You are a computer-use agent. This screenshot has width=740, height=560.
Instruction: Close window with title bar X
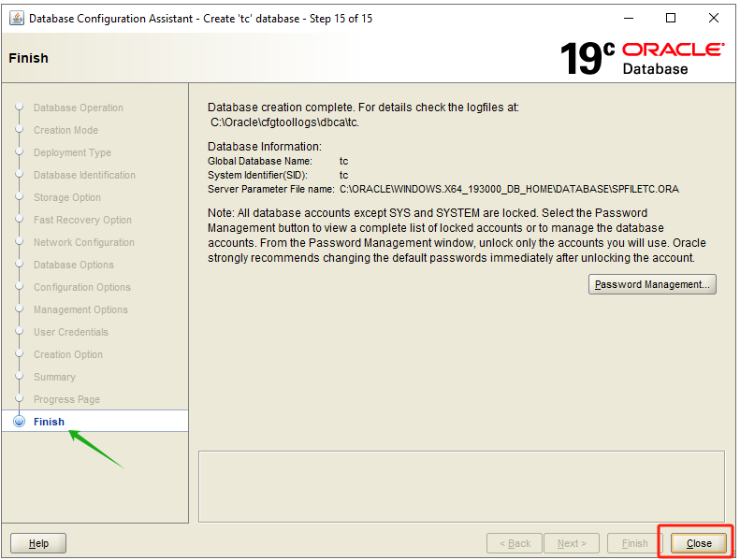[x=714, y=19]
